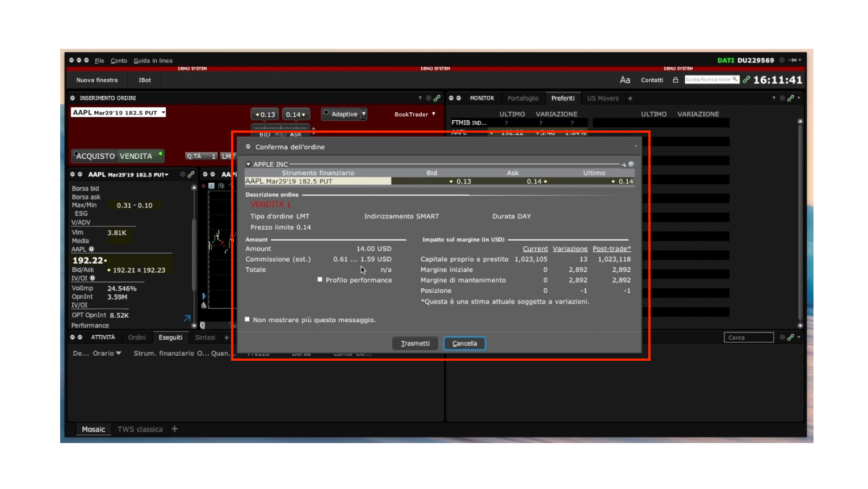The image size is (868, 489).
Task: Click the pin dropdown icon at top right
Action: pyautogui.click(x=795, y=60)
